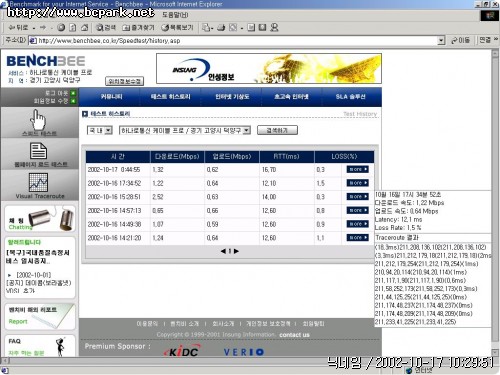Click the 위치정보수정 button
The height and width of the screenshot is (375, 500).
[x=124, y=81]
